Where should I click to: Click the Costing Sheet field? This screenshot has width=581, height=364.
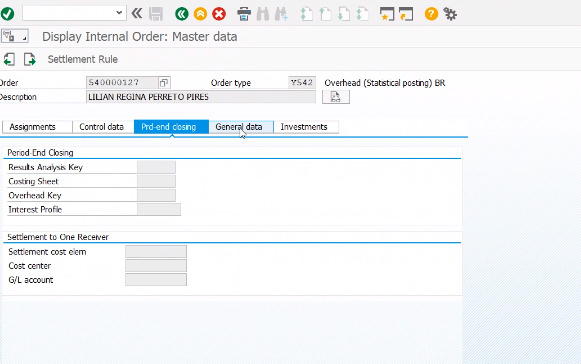156,181
